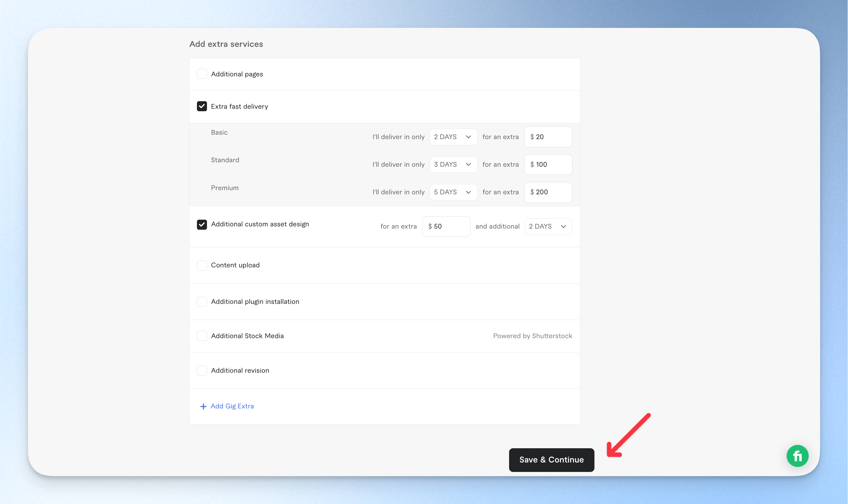Uncheck Extra fast delivery
Viewport: 848px width, 504px height.
(202, 106)
